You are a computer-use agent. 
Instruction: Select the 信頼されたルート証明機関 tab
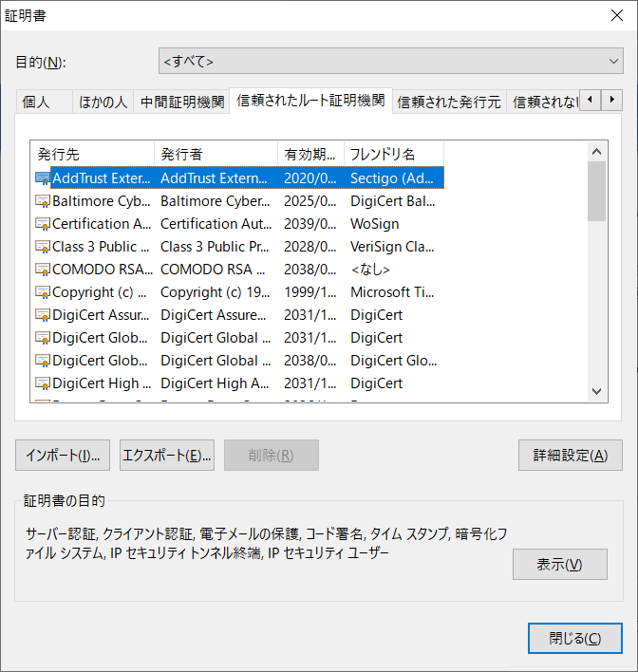click(x=310, y=101)
